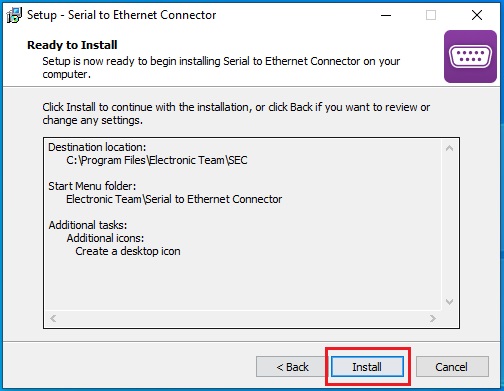Click the disabled maximize button
504x391 pixels.
coord(431,15)
